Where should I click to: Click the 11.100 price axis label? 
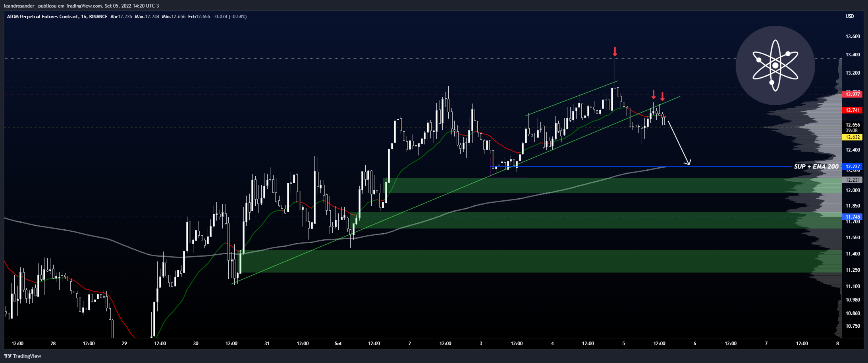[x=853, y=286]
